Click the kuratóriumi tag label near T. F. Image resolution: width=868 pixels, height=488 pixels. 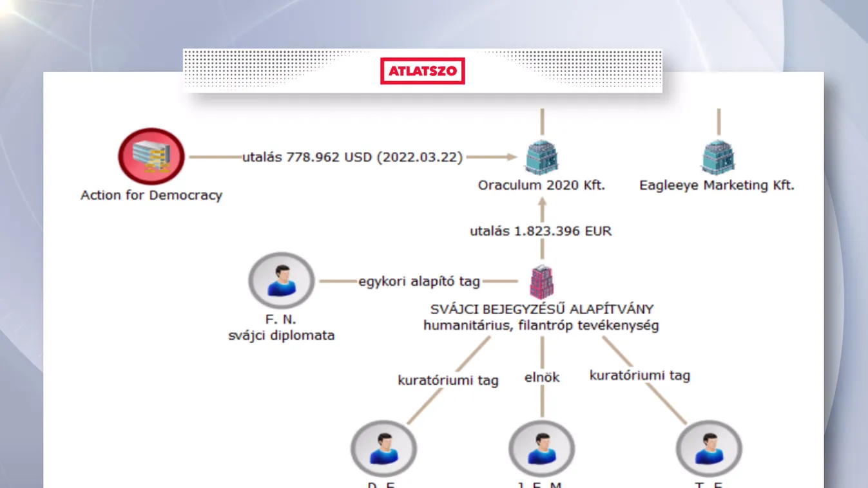(640, 375)
